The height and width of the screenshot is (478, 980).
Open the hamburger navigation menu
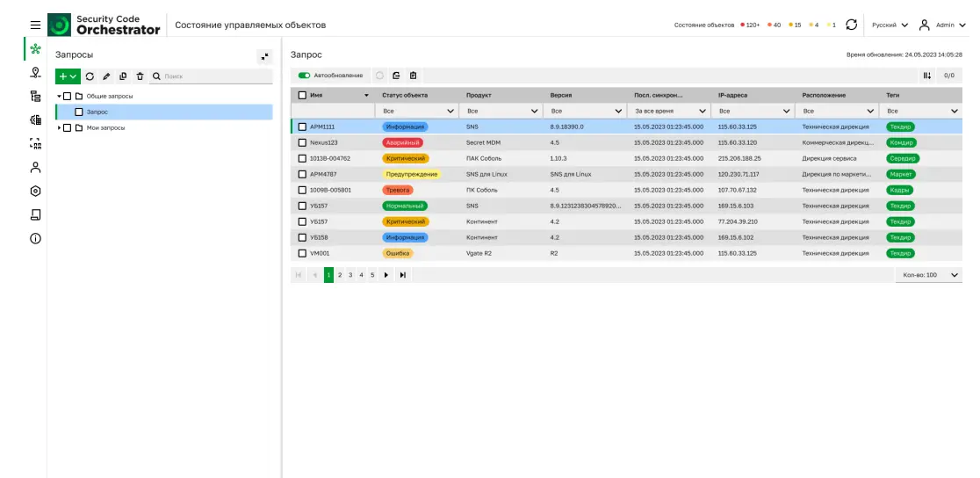(x=36, y=25)
